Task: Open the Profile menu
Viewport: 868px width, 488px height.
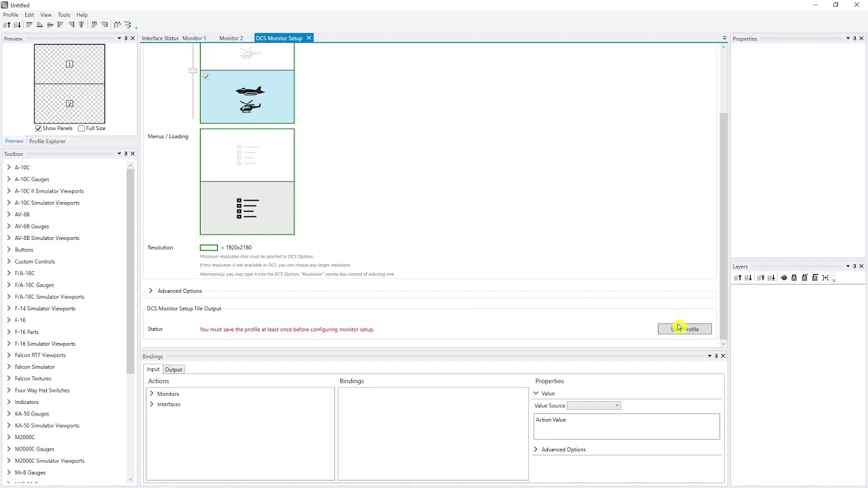Action: pyautogui.click(x=11, y=14)
